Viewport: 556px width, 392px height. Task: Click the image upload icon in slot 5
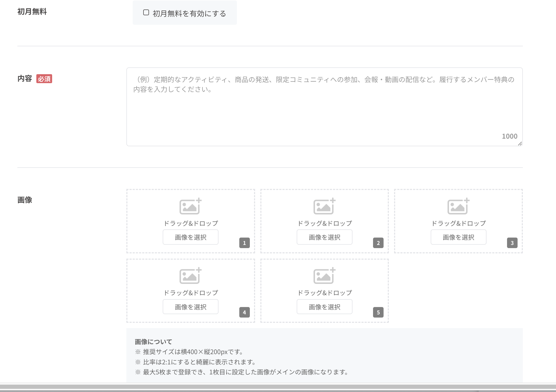tap(324, 276)
